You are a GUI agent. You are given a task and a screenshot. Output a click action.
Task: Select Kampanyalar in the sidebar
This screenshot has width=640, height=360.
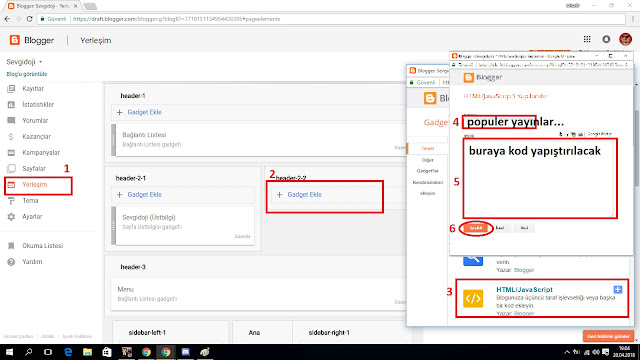pos(41,152)
